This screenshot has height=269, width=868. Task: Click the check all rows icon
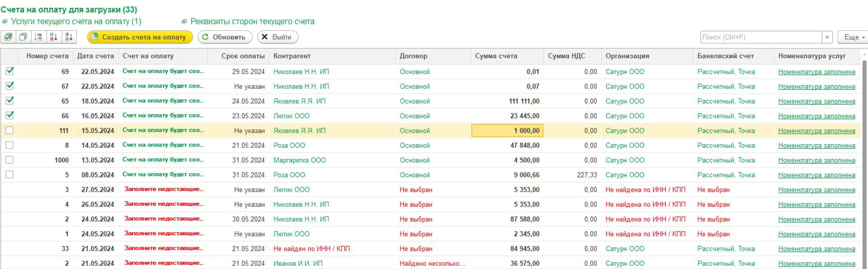(8, 37)
